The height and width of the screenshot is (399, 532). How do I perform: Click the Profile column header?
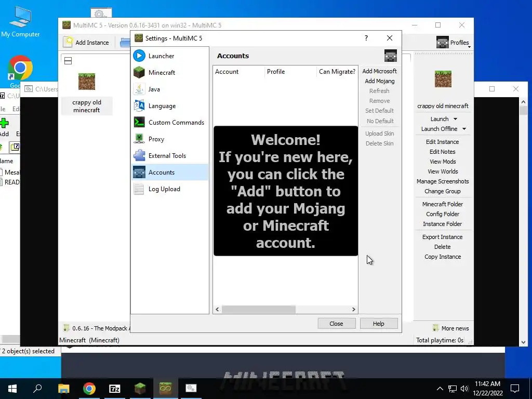point(290,72)
